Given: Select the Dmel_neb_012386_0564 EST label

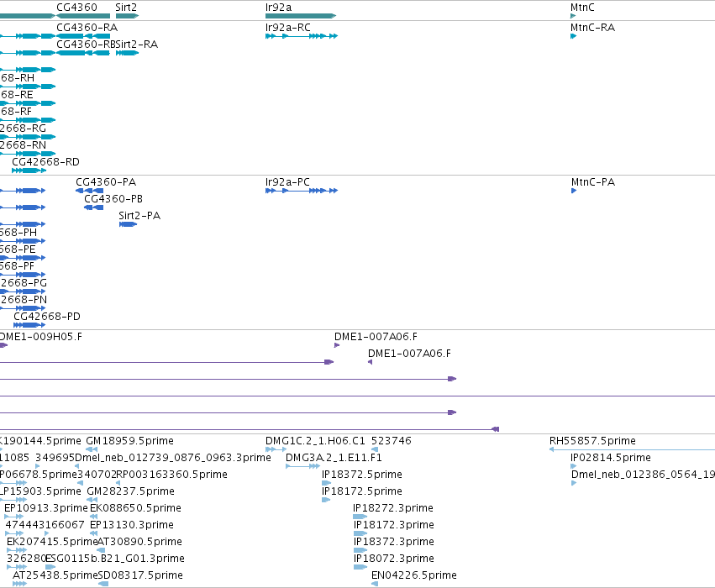Looking at the screenshot, I should coord(643,475).
